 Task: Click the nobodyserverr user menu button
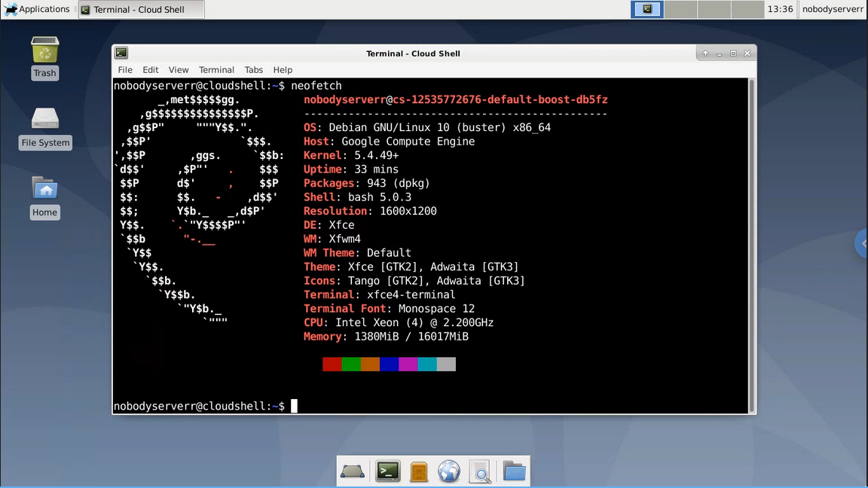click(x=832, y=9)
